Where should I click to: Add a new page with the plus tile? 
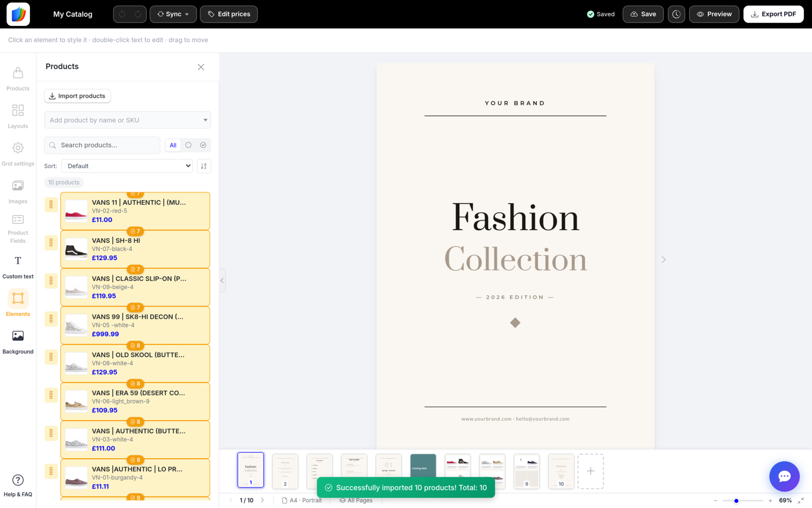click(x=591, y=471)
